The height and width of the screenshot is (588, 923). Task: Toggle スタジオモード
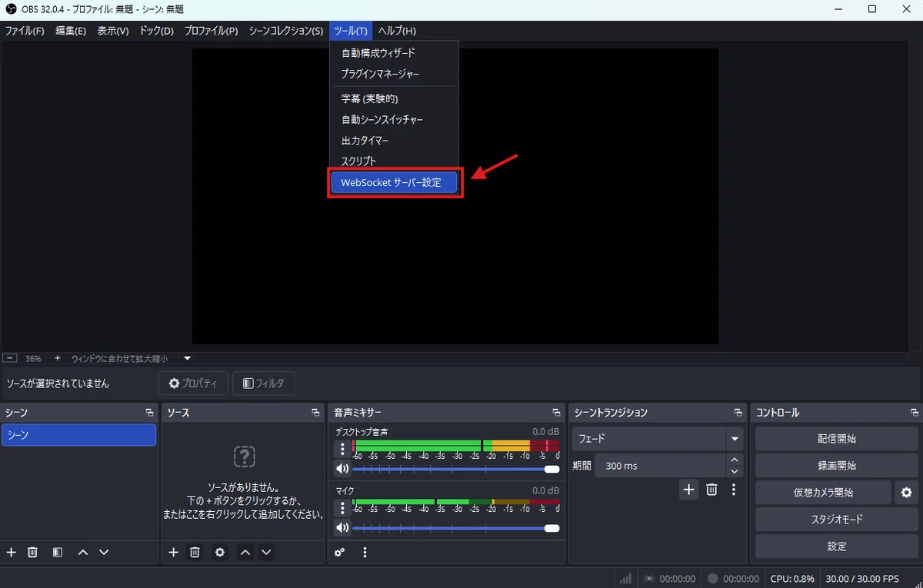pyautogui.click(x=837, y=520)
